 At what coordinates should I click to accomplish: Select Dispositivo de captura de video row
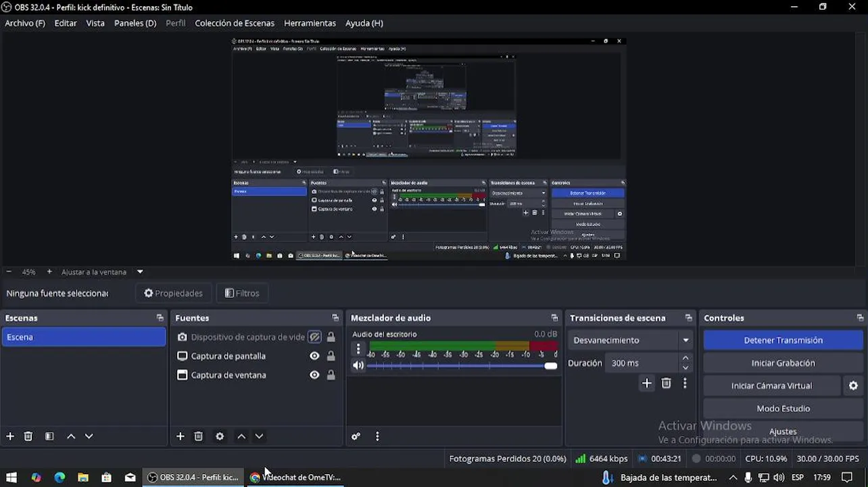(x=257, y=337)
